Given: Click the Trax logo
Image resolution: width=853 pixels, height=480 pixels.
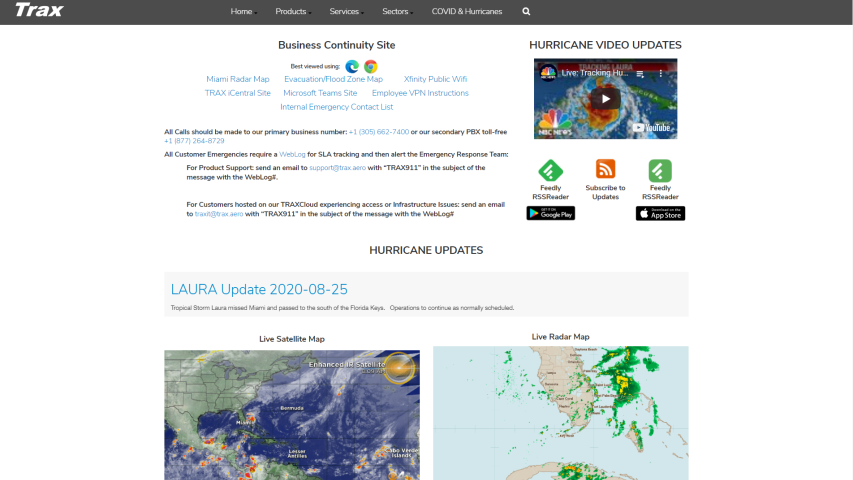Looking at the screenshot, I should (40, 12).
